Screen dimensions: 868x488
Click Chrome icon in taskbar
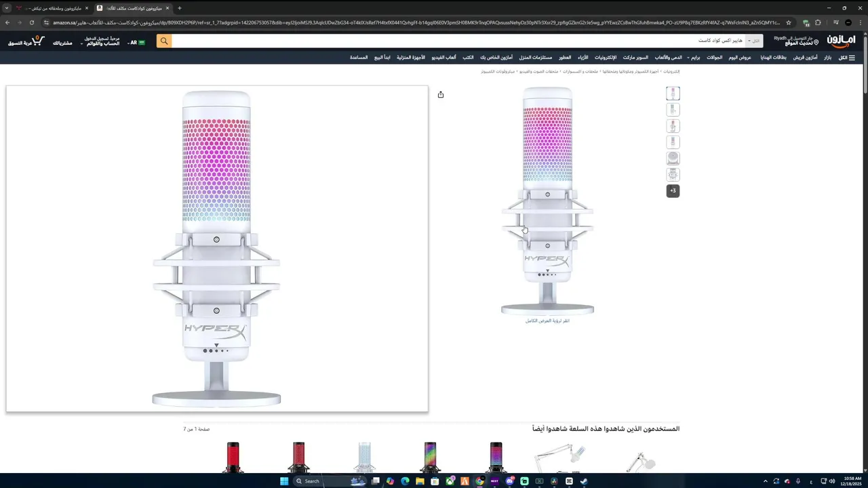[x=479, y=481]
